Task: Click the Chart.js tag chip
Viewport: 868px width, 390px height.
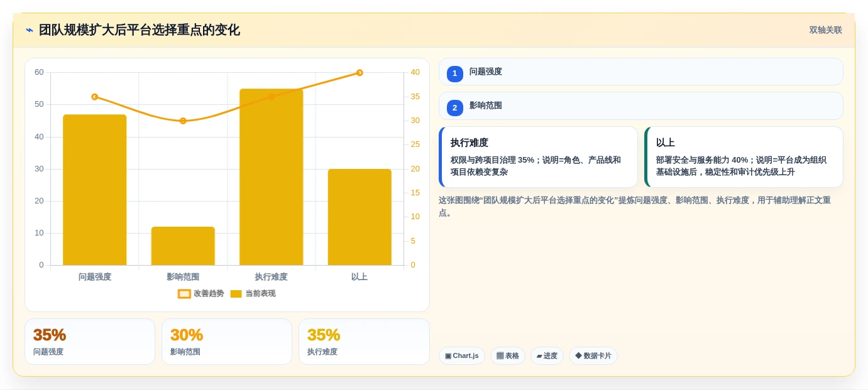Action: click(462, 355)
